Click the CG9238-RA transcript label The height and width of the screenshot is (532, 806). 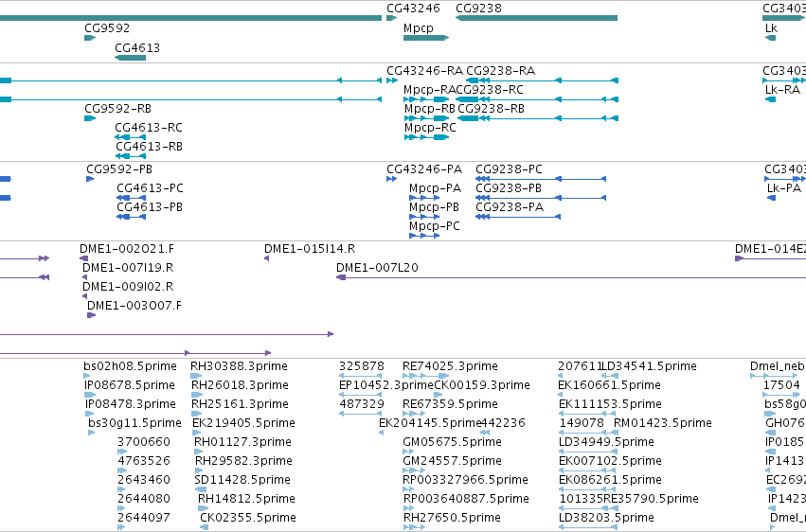[501, 71]
